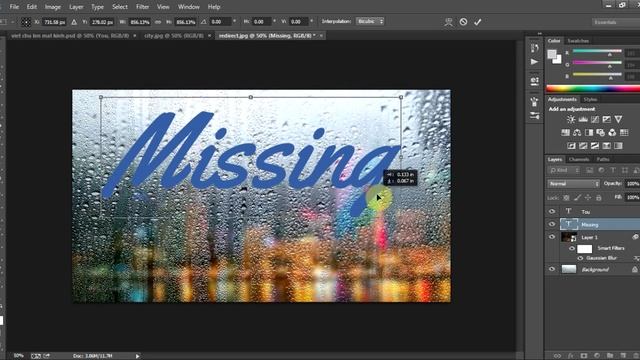
Task: Toggle lock position icon in Layers panel
Action: tap(588, 198)
